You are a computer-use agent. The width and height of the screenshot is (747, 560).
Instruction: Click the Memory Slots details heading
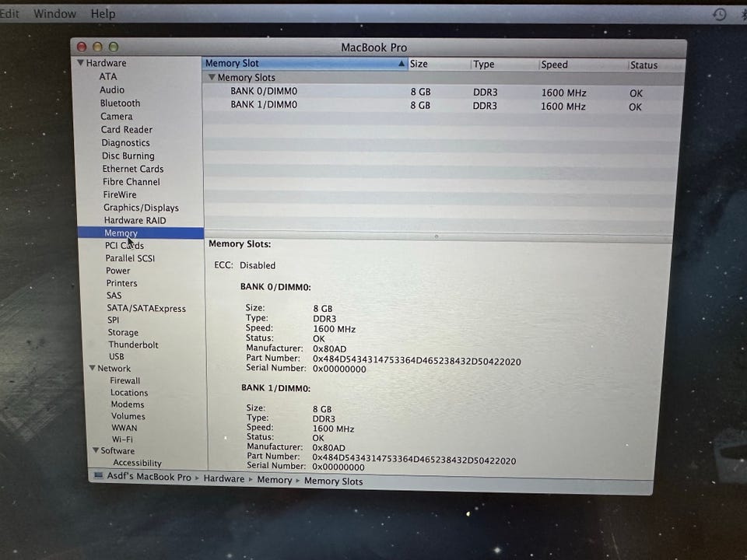240,243
